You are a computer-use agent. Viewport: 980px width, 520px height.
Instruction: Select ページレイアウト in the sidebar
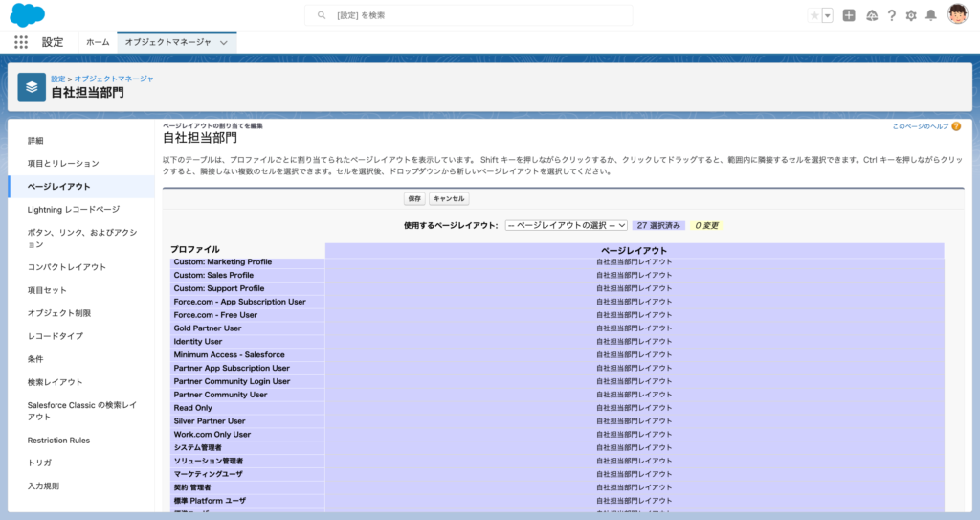click(81, 187)
